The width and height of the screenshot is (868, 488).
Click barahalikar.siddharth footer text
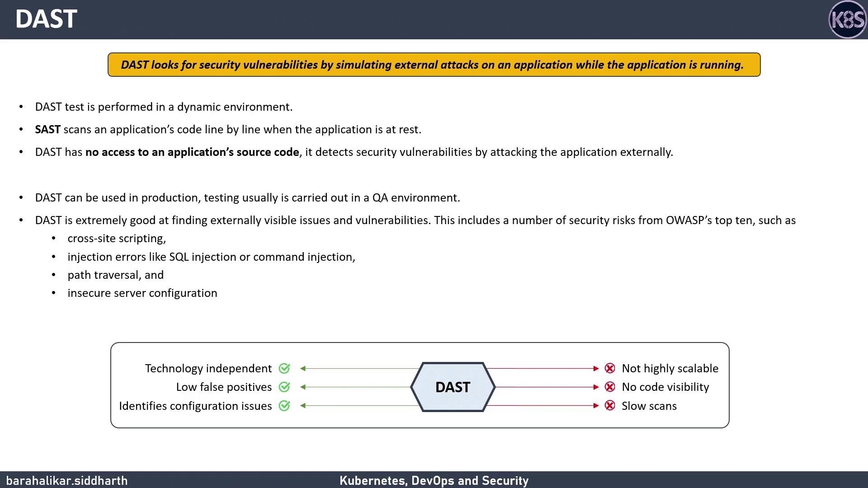click(x=67, y=481)
